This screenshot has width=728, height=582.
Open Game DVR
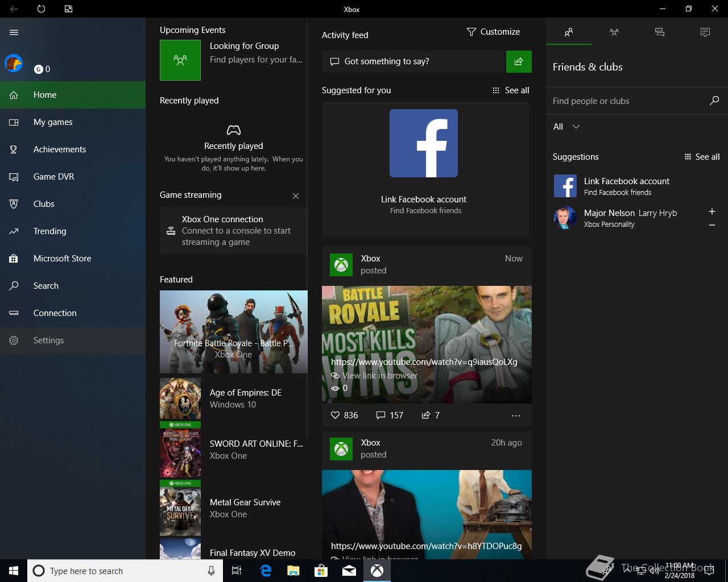73,177
